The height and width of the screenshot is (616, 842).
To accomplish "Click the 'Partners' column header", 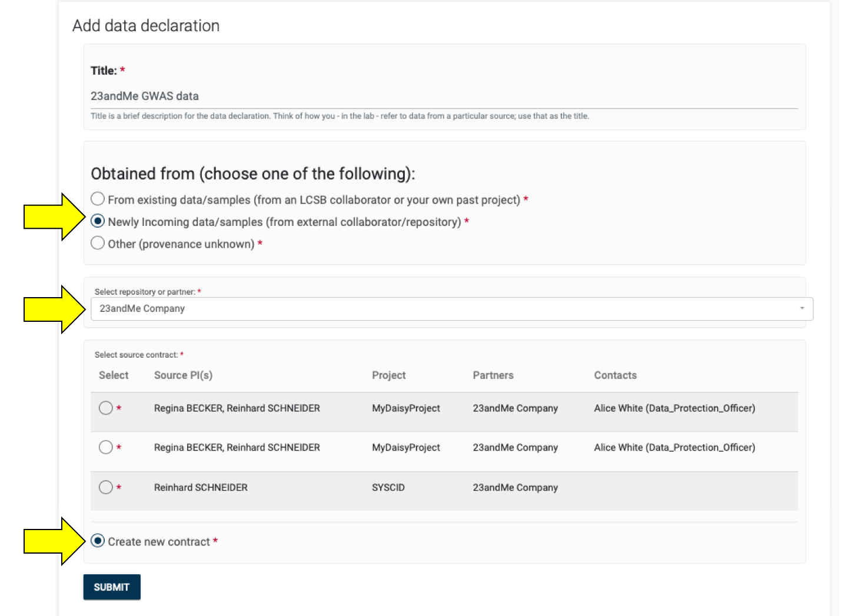I will [492, 375].
